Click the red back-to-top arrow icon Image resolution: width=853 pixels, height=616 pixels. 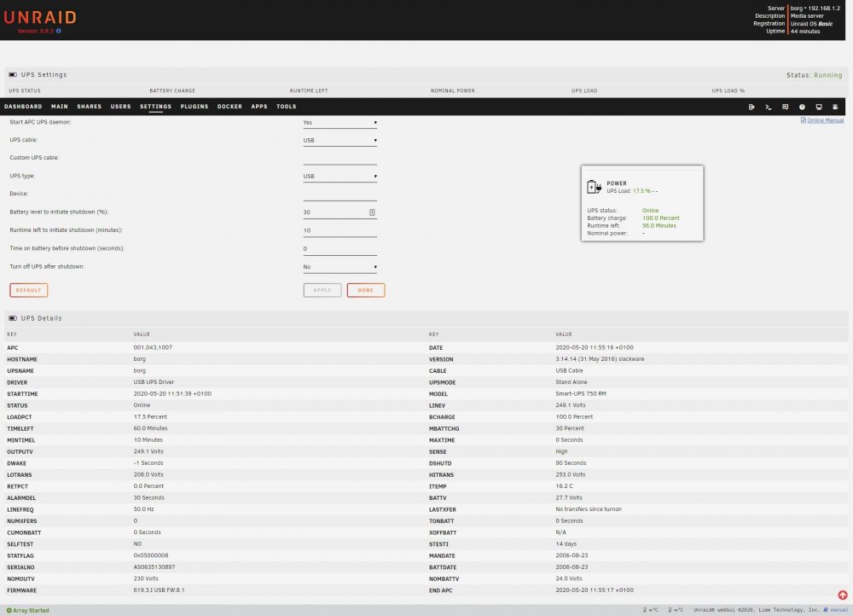842,596
